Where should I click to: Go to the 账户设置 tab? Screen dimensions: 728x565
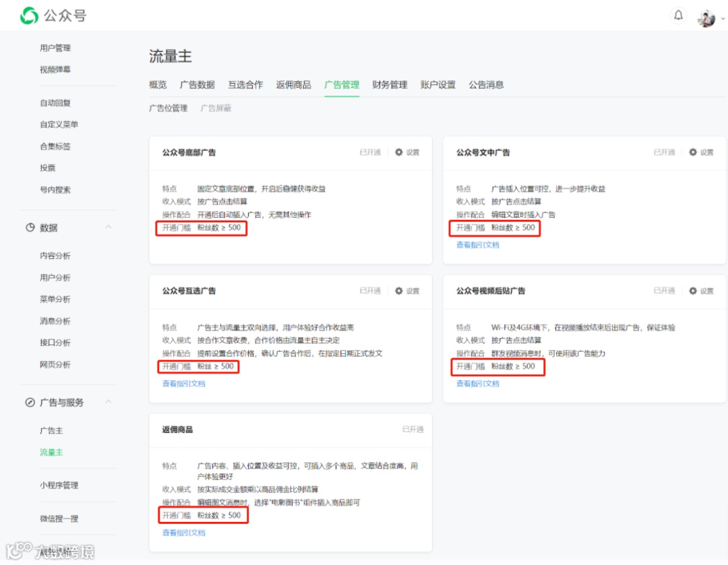pyautogui.click(x=438, y=84)
